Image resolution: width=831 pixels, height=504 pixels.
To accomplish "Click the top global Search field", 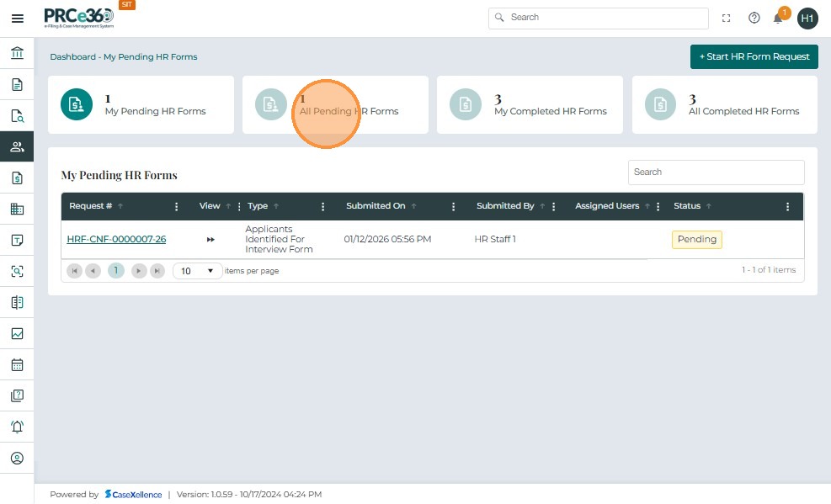I will pos(599,18).
